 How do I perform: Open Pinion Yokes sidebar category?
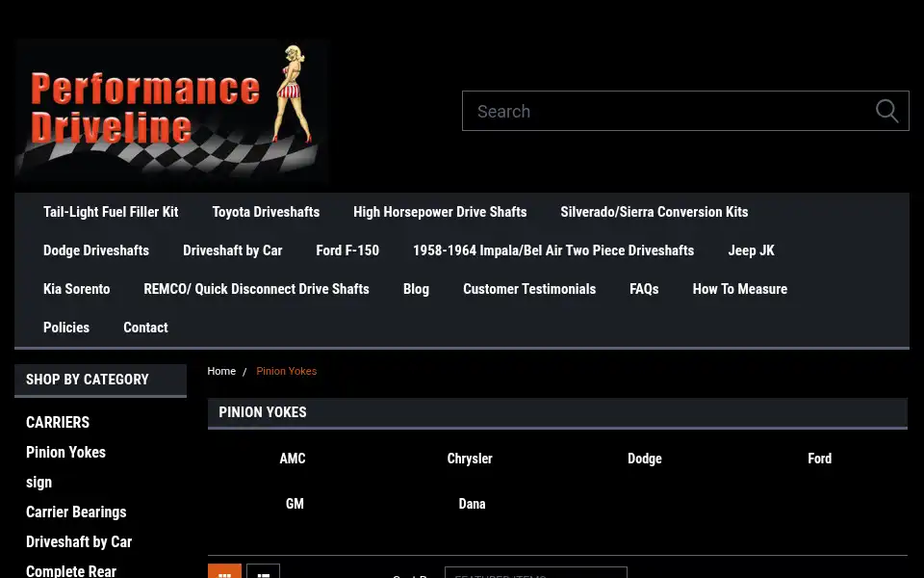click(x=66, y=453)
